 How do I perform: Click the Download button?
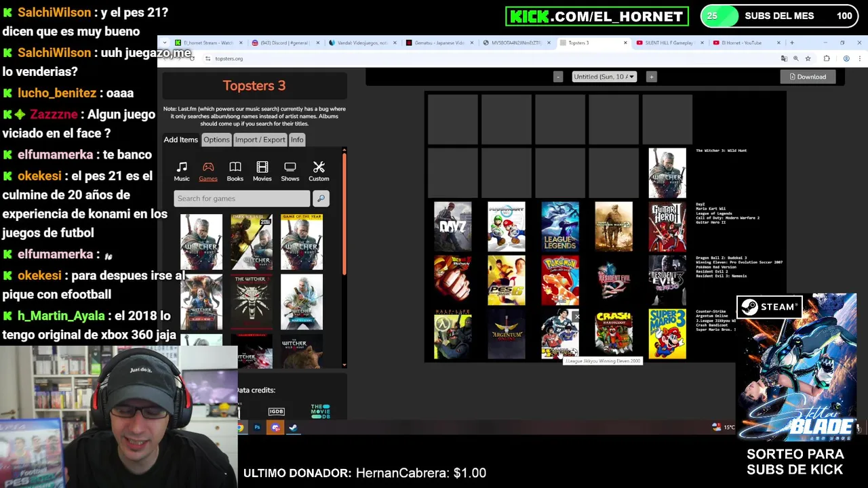tap(808, 77)
